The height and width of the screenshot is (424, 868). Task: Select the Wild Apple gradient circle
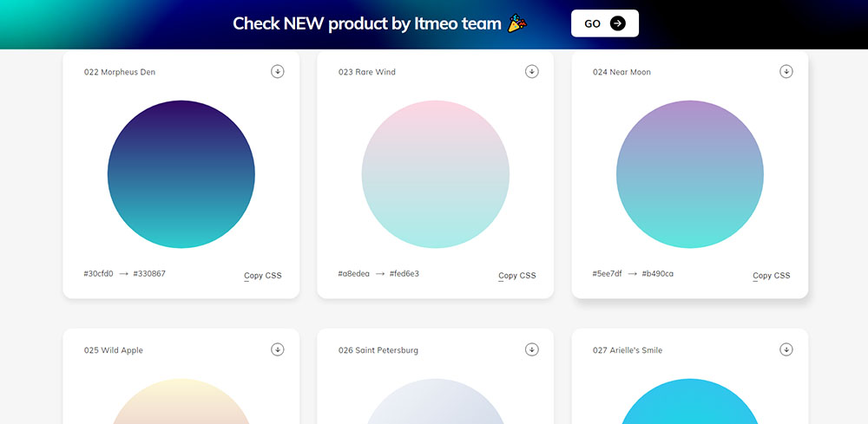coord(181,401)
